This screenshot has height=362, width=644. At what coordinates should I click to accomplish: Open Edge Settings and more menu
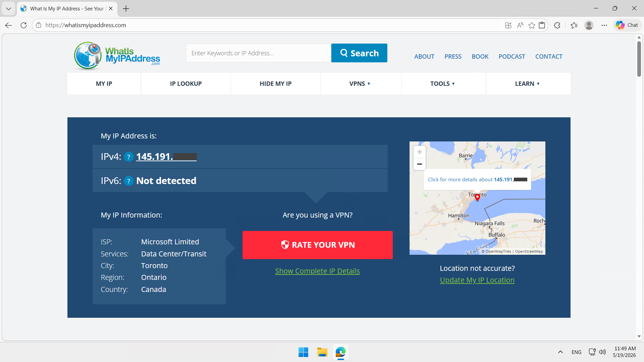coord(604,25)
